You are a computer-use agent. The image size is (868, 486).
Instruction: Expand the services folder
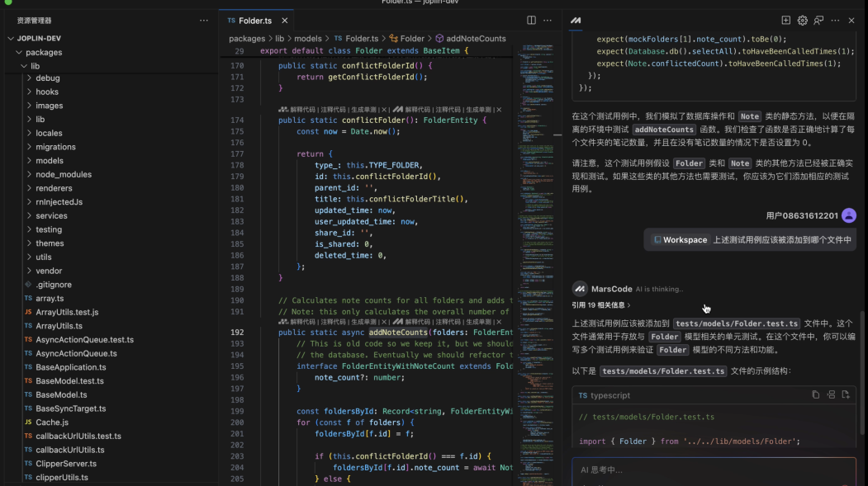click(x=51, y=216)
